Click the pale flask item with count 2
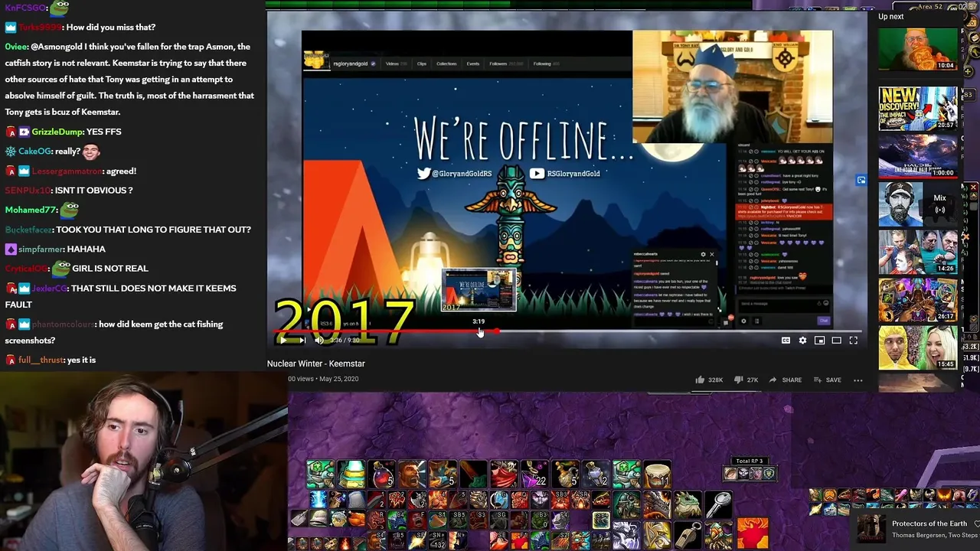Screen dimensions: 980x551 [x=596, y=474]
